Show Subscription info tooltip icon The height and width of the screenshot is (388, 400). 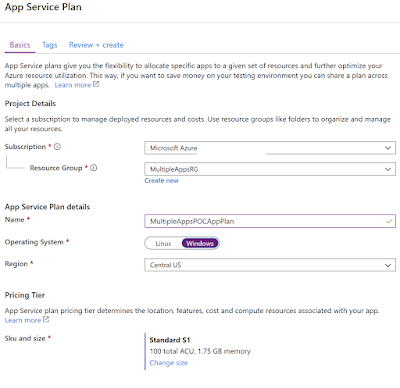pos(57,147)
